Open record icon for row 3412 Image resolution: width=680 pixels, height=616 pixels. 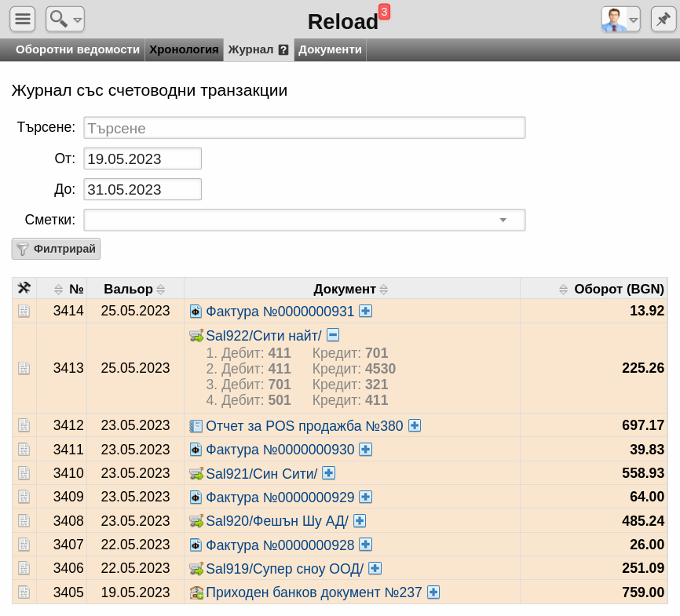point(24,425)
